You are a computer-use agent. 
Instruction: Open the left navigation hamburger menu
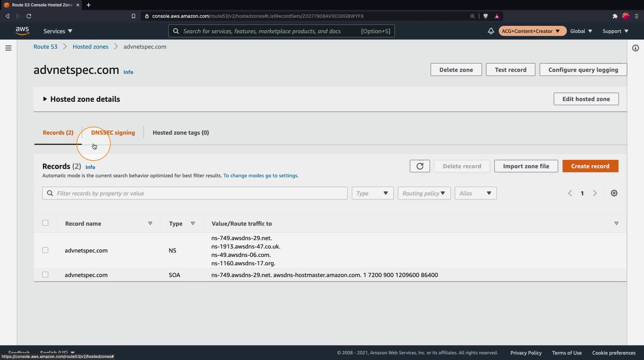8,48
